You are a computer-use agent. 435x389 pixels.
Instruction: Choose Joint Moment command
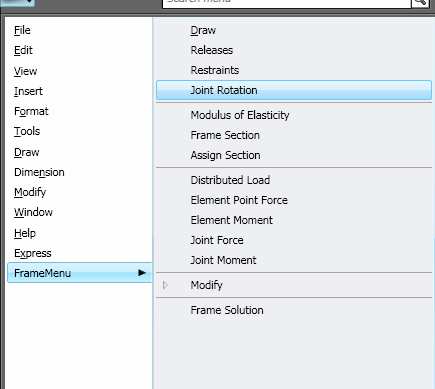(223, 260)
